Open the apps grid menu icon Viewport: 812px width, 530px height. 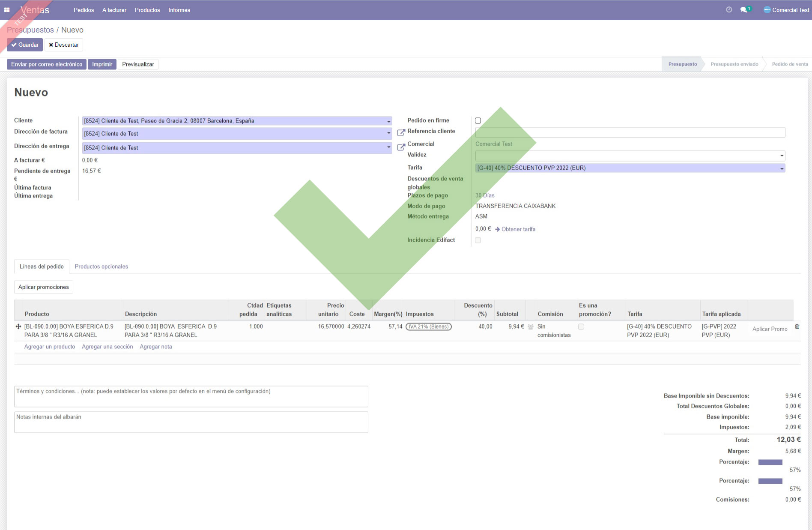[7, 10]
